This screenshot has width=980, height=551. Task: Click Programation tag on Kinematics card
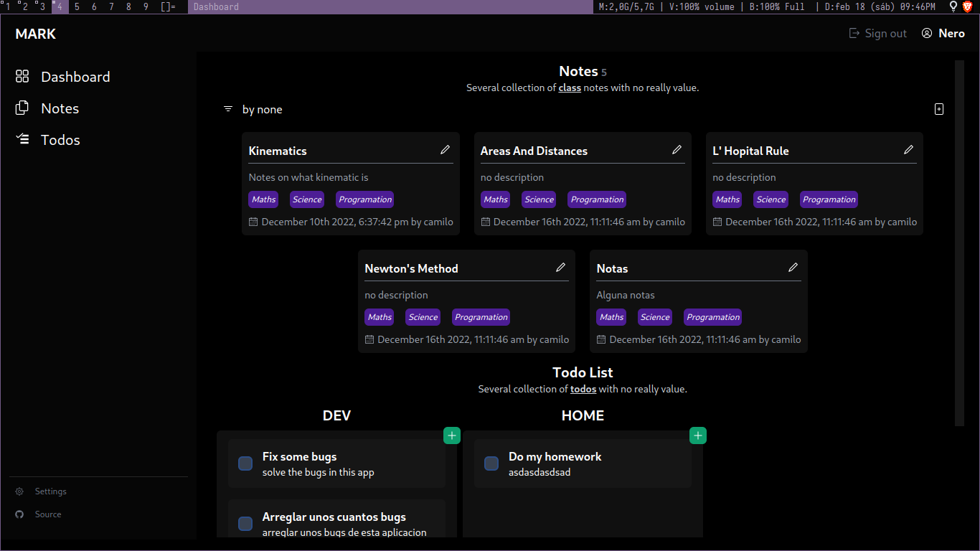click(365, 199)
